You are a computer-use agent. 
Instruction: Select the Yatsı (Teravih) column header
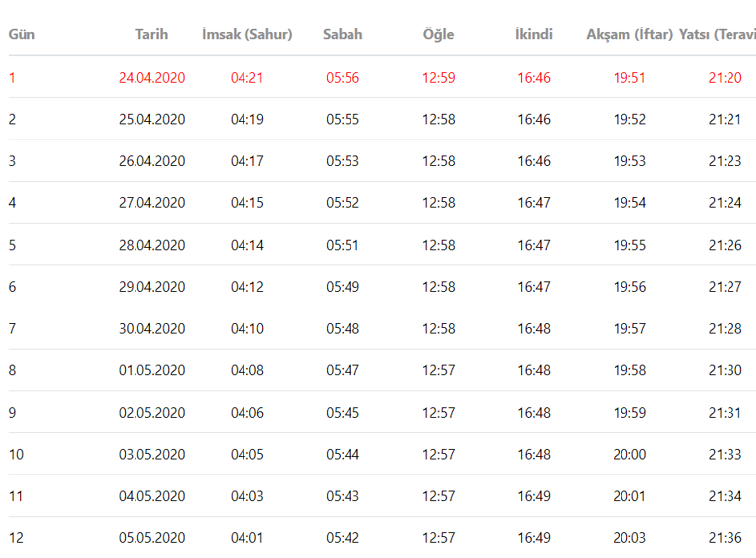click(x=718, y=34)
